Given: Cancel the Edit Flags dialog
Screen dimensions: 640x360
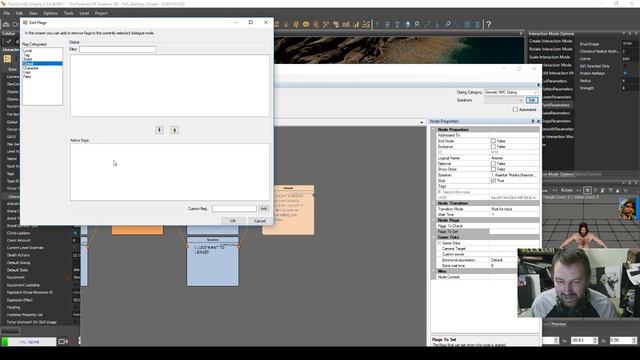Looking at the screenshot, I should tap(260, 221).
